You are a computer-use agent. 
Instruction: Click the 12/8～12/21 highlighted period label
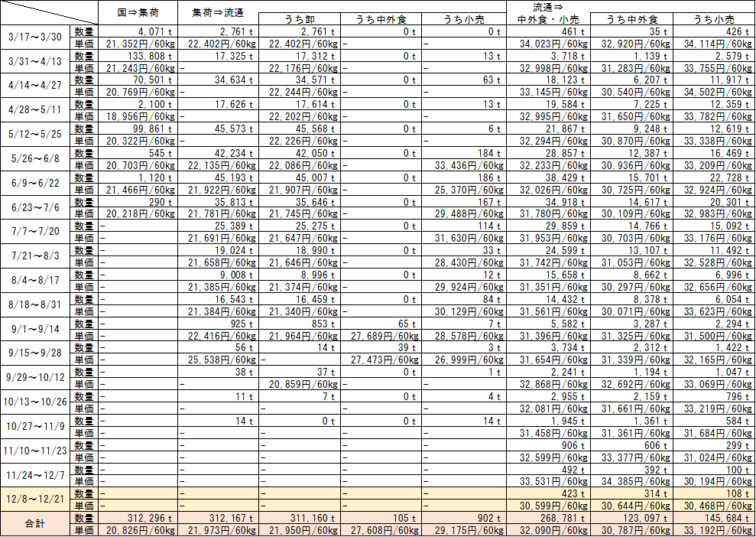pyautogui.click(x=36, y=500)
